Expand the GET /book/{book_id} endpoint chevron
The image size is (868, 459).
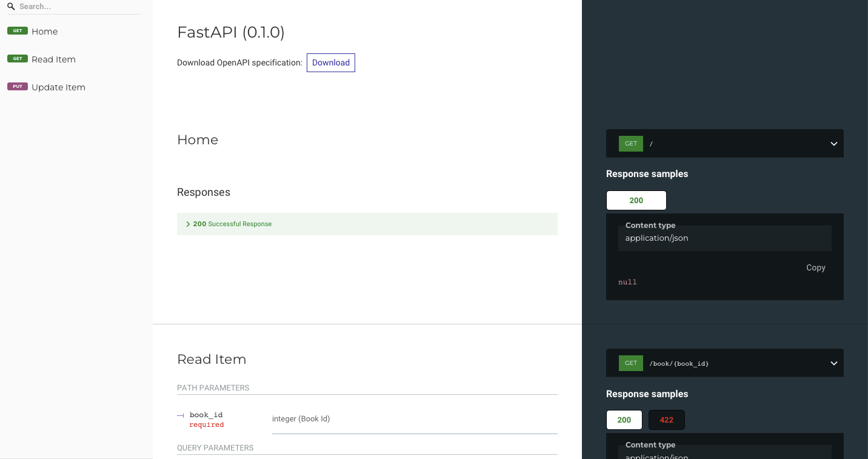(x=834, y=363)
